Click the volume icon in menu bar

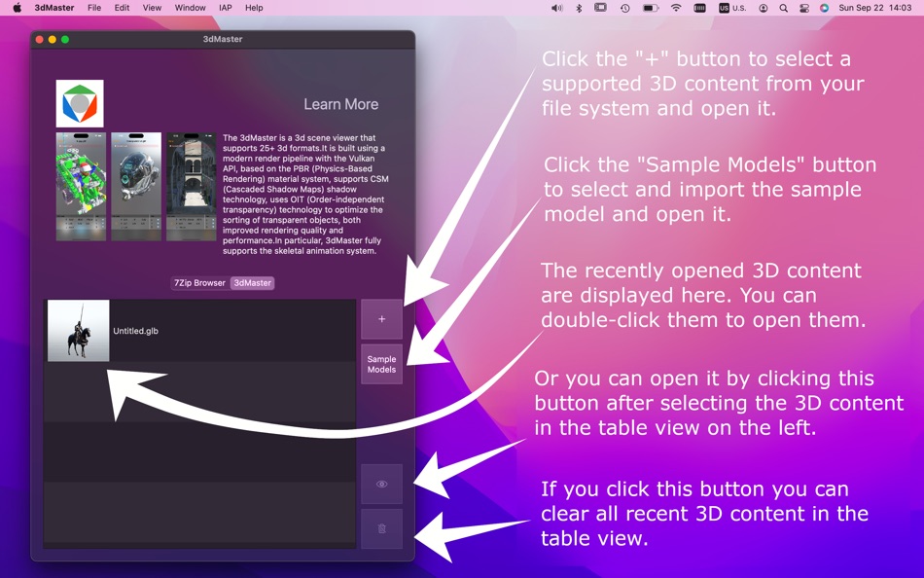tap(557, 8)
